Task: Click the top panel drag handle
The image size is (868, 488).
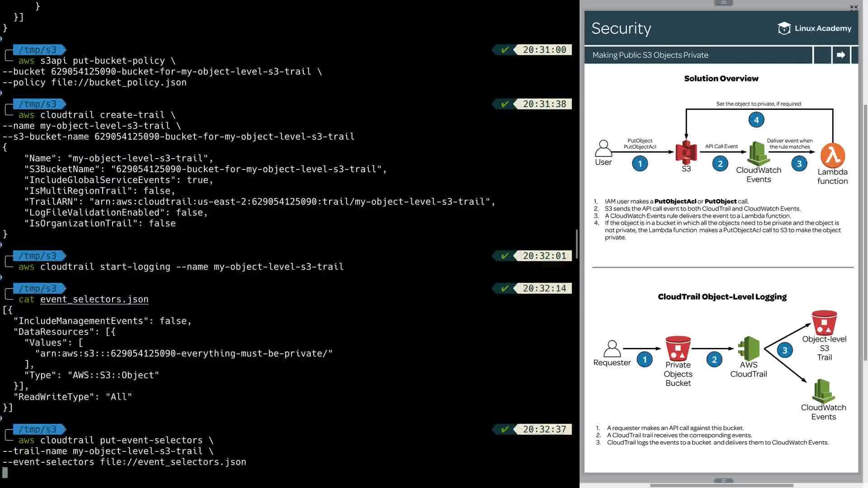Action: 723,3
